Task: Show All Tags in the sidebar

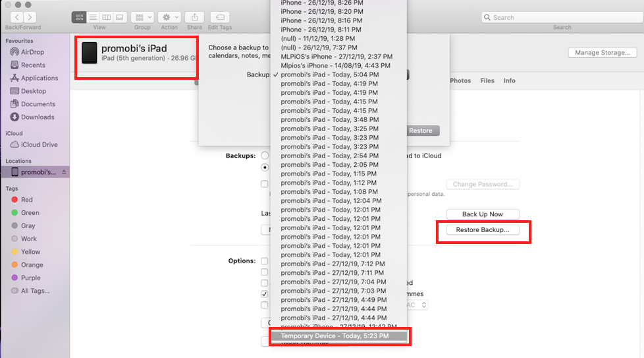Action: [x=36, y=291]
